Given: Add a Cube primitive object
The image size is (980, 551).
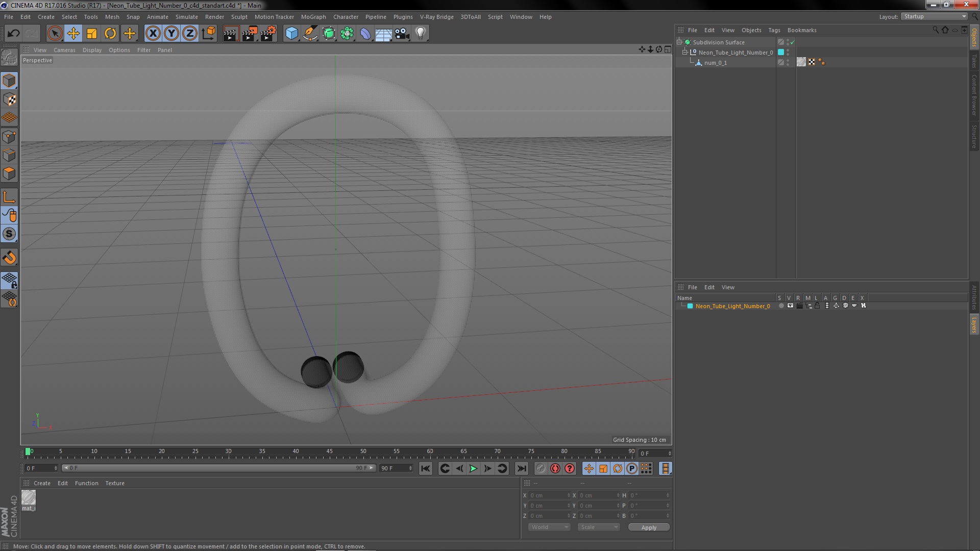Looking at the screenshot, I should tap(291, 34).
